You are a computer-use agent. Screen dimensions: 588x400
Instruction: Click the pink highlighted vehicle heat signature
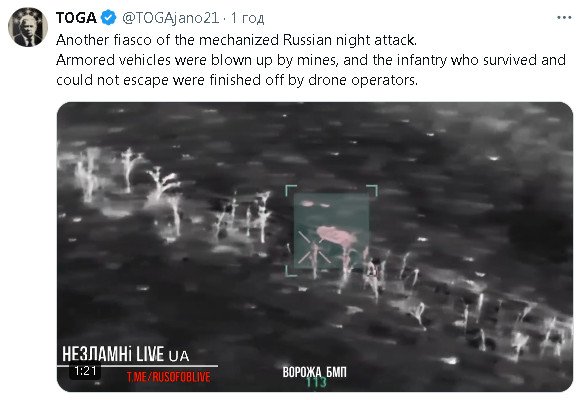click(336, 235)
